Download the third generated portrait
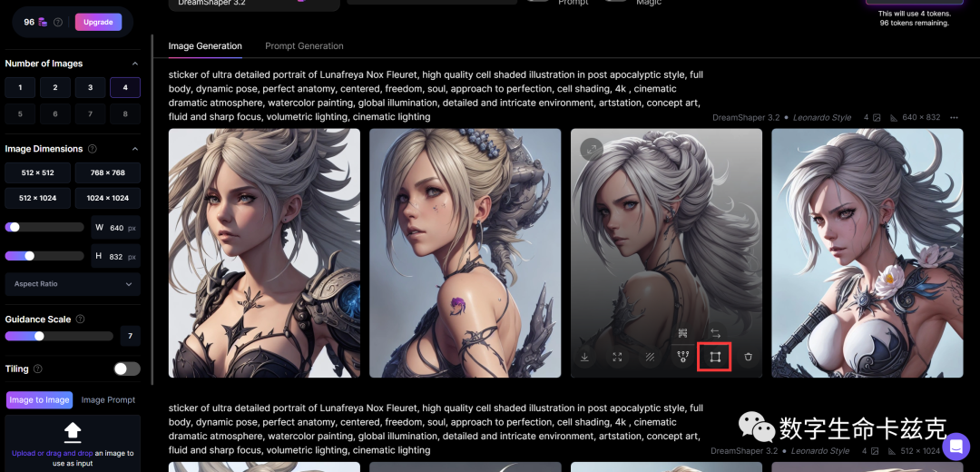This screenshot has width=980, height=472. tap(585, 357)
